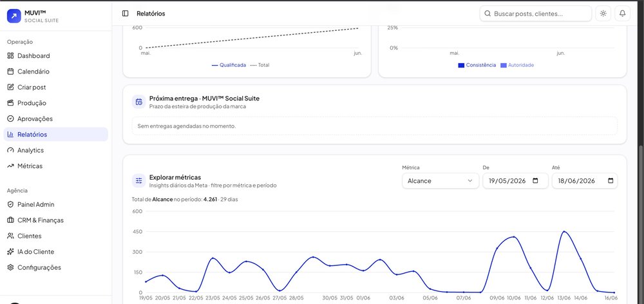Click the 'Explorar métricas' heading
Screen dimensions: 644x304
pyautogui.click(x=175, y=178)
